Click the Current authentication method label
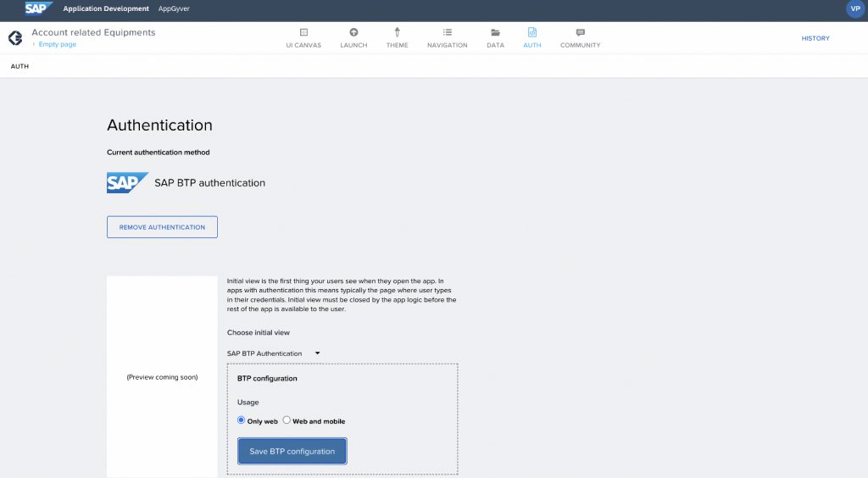This screenshot has width=868, height=478. (159, 153)
